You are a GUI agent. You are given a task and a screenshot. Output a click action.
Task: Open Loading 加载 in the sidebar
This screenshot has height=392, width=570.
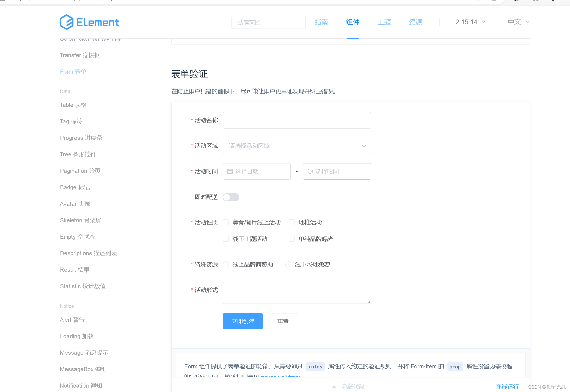click(x=77, y=336)
